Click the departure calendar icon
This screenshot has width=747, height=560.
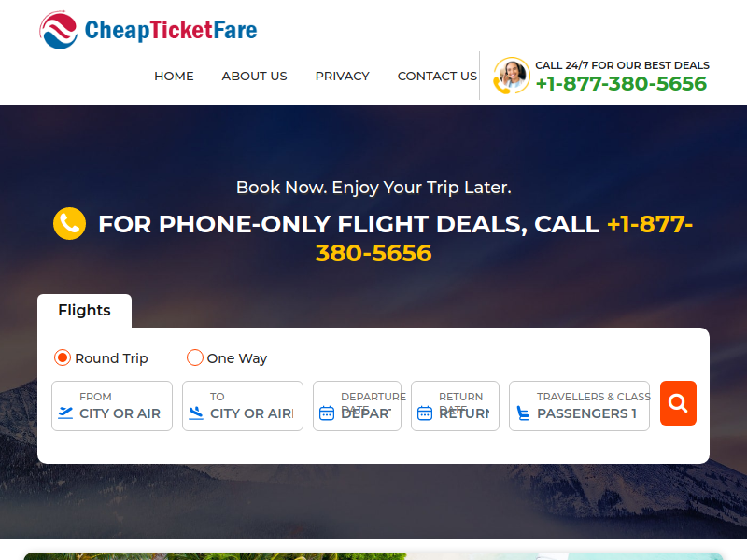(326, 413)
